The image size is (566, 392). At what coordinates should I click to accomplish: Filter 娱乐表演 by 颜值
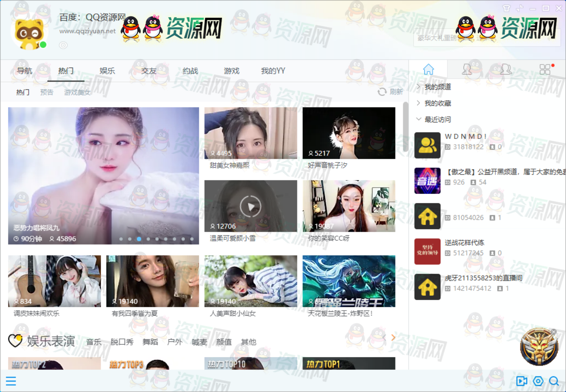224,342
